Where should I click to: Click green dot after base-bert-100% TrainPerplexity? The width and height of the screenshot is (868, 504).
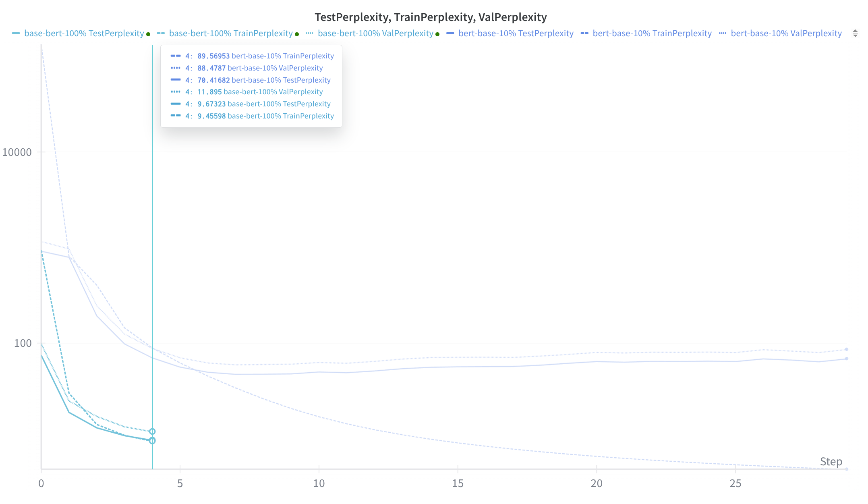(x=297, y=34)
